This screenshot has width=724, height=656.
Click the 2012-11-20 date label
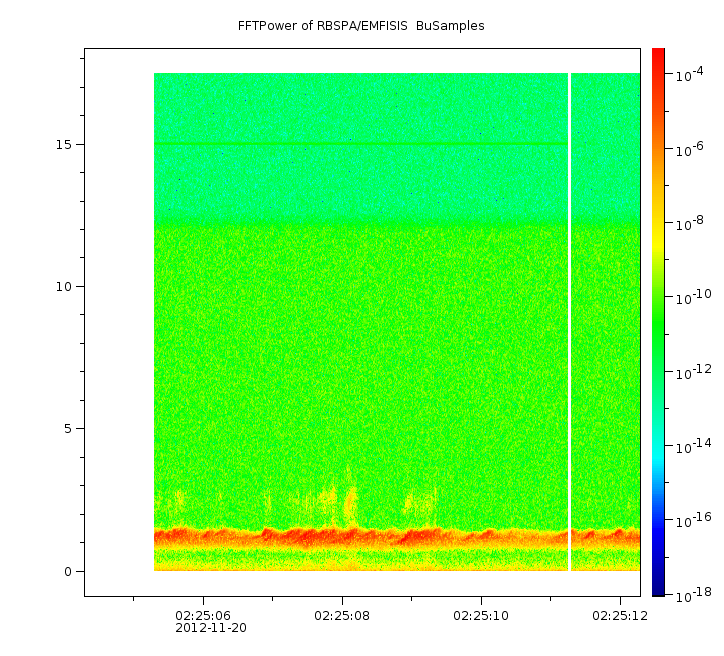pyautogui.click(x=210, y=628)
